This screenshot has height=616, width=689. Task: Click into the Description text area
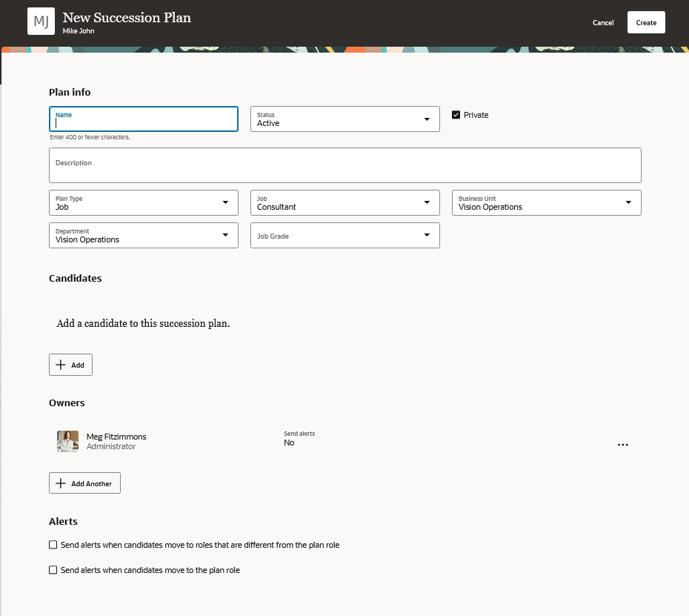point(345,165)
